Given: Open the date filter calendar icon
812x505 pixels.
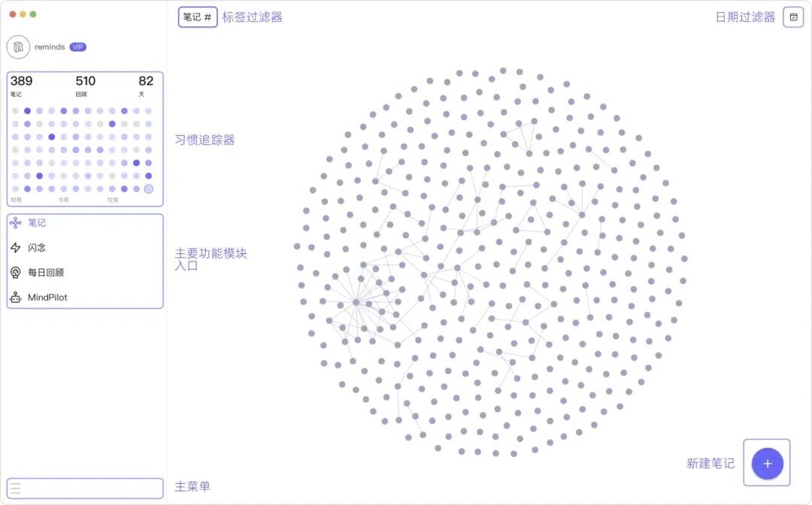Looking at the screenshot, I should click(x=793, y=17).
